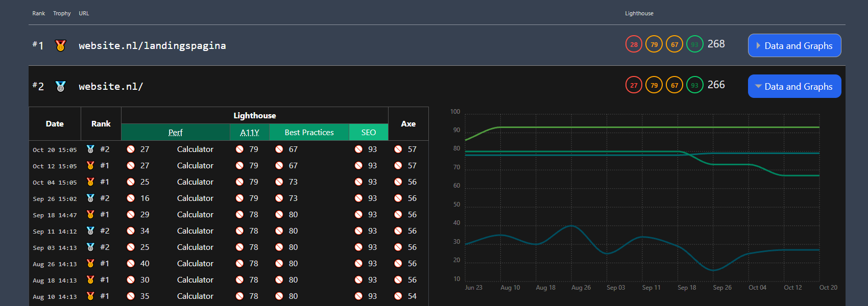Click the Perf status icon beside score 34

131,231
